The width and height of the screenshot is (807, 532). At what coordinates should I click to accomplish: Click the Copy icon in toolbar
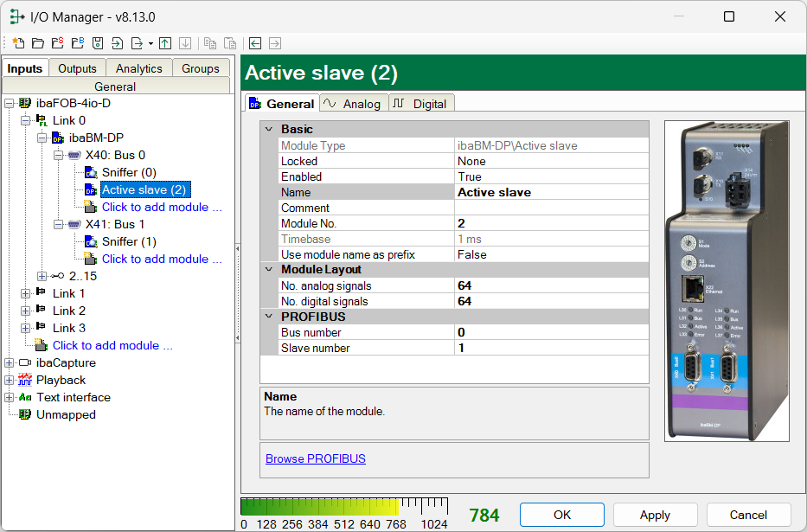pos(210,43)
